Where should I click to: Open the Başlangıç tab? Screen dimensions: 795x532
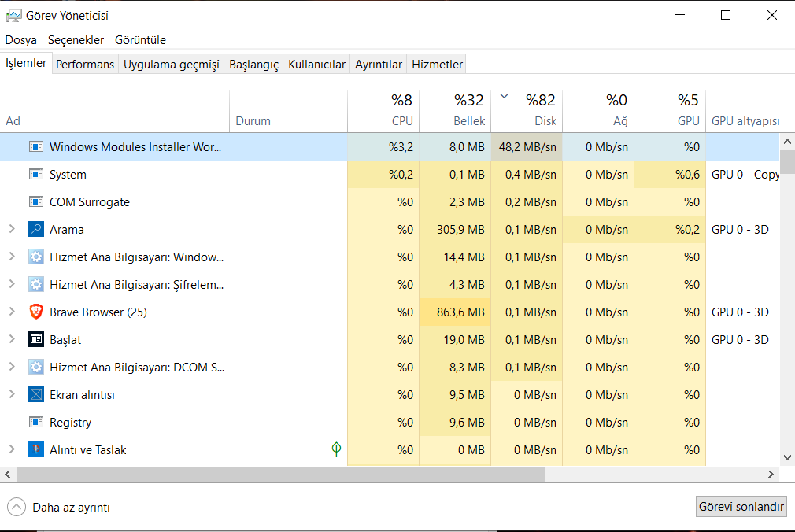pyautogui.click(x=253, y=65)
